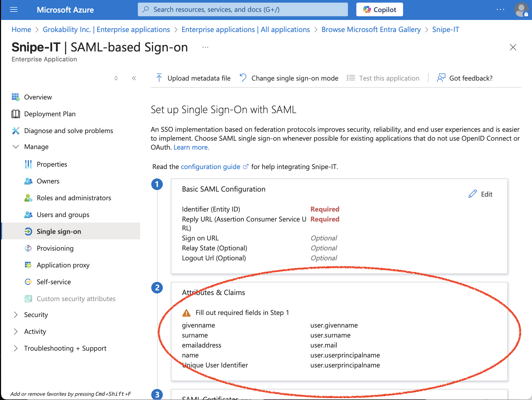Viewport: 532px width, 400px height.
Task: Open Deployment Plan
Action: [50, 114]
